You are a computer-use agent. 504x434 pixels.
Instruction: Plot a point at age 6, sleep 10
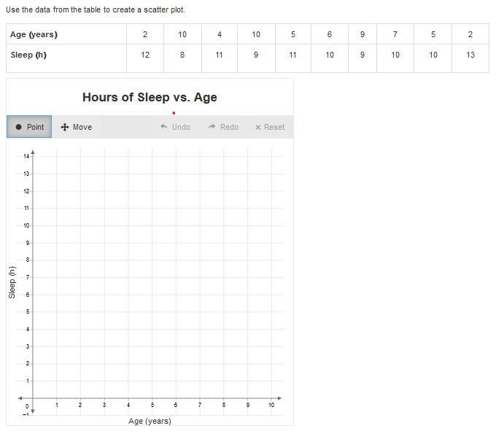pos(176,225)
